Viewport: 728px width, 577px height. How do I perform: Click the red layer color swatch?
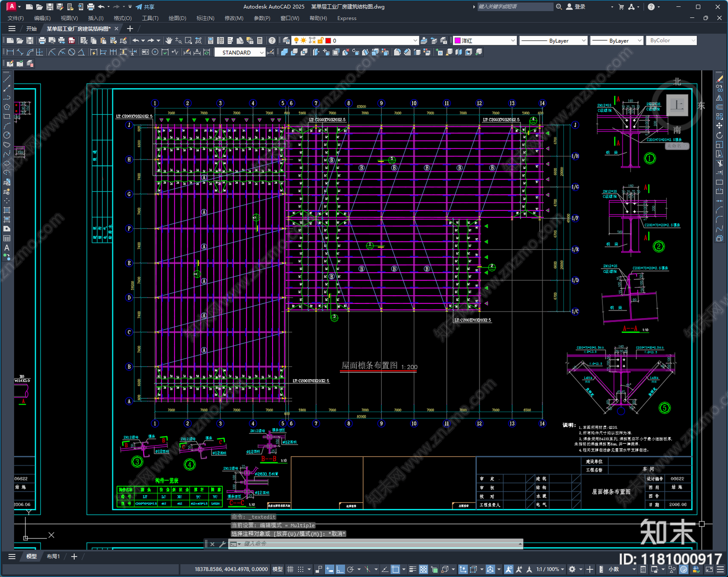(x=328, y=40)
